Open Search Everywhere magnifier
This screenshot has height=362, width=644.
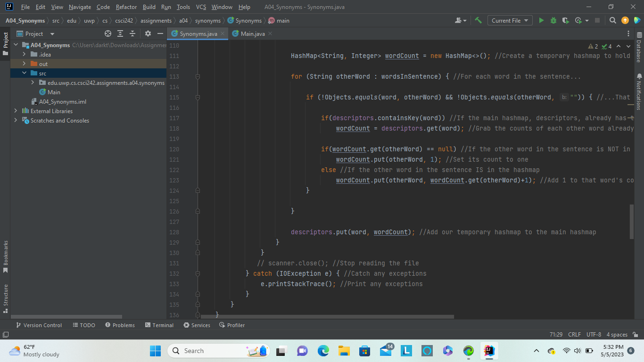(612, 20)
